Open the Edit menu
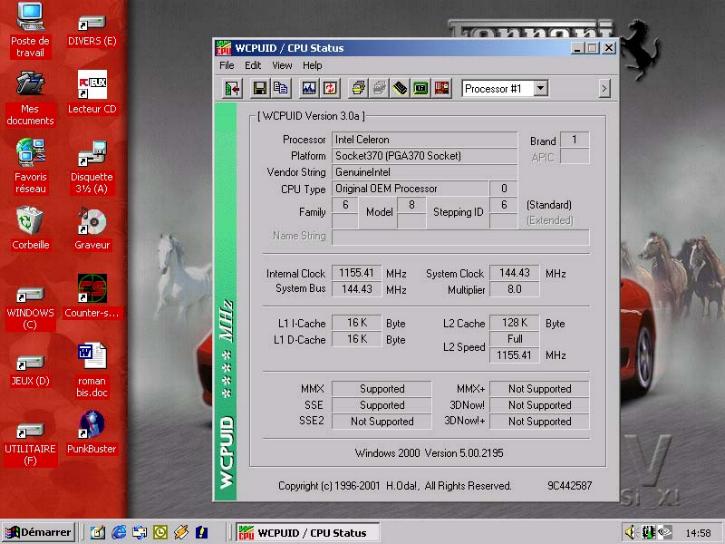The height and width of the screenshot is (544, 725). point(253,66)
